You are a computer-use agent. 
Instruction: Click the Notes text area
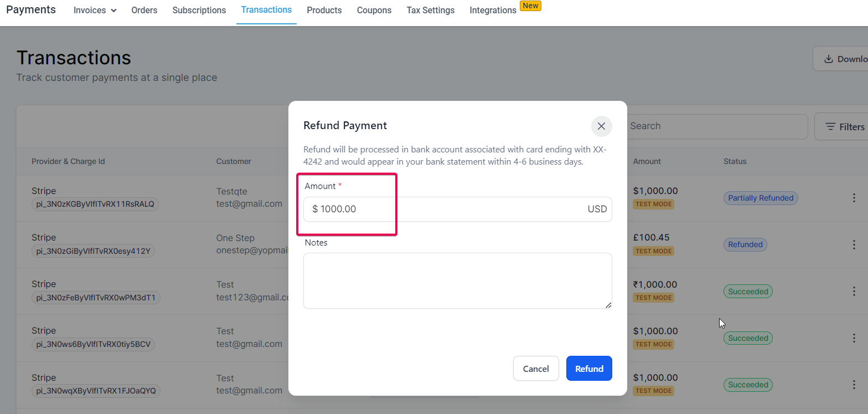coord(458,281)
